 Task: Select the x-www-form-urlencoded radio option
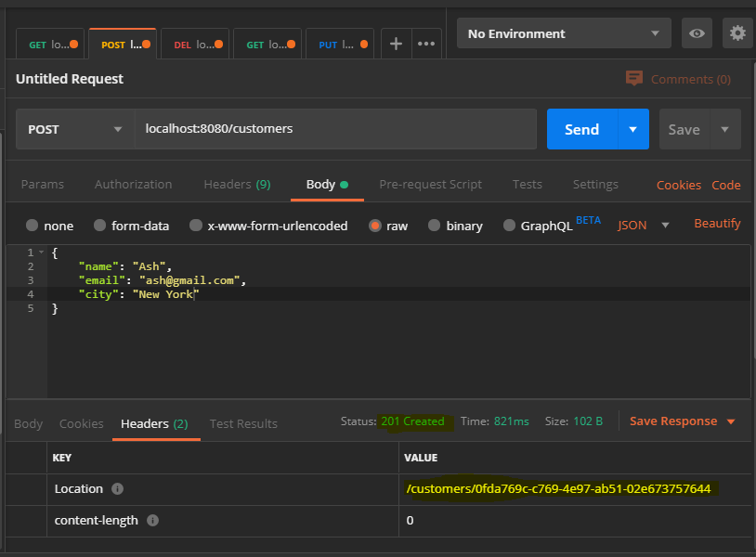(196, 226)
